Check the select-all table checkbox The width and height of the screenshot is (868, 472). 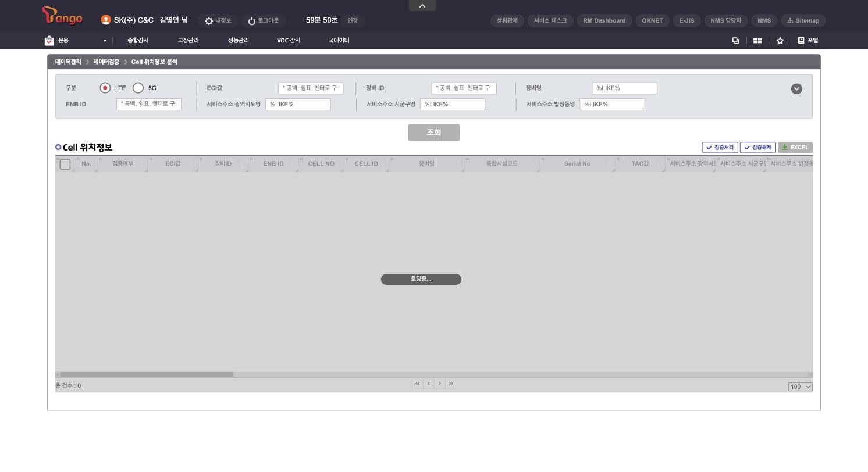65,164
